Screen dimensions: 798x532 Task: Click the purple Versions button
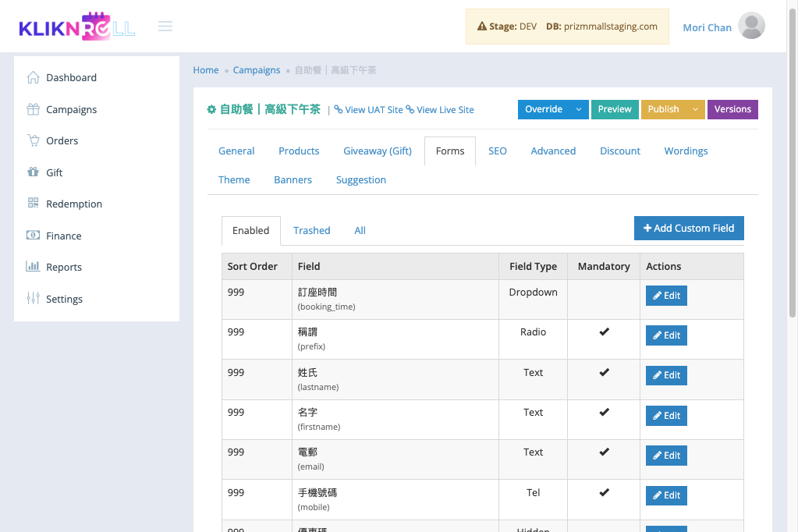coord(732,109)
